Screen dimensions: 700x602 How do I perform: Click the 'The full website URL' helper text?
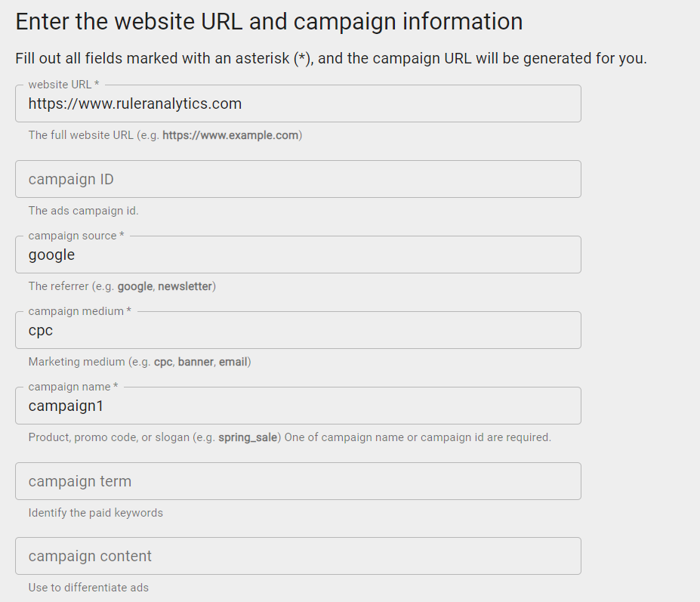(165, 136)
